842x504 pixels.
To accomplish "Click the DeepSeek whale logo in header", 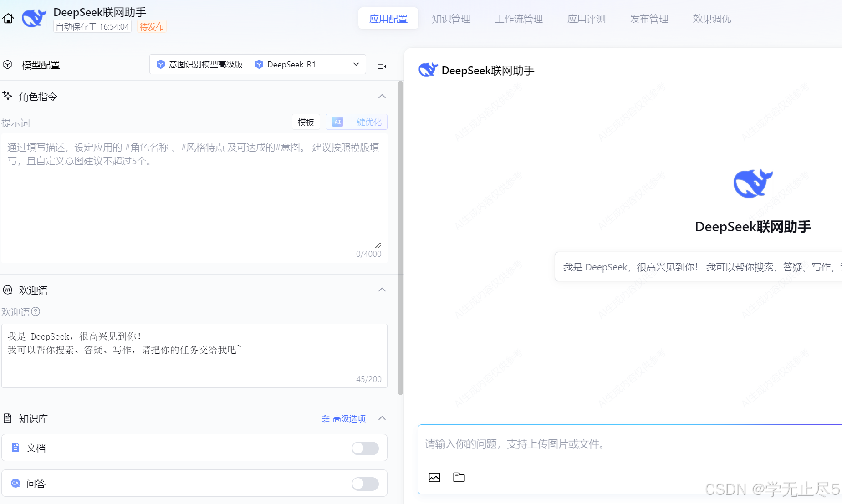I will coord(34,18).
